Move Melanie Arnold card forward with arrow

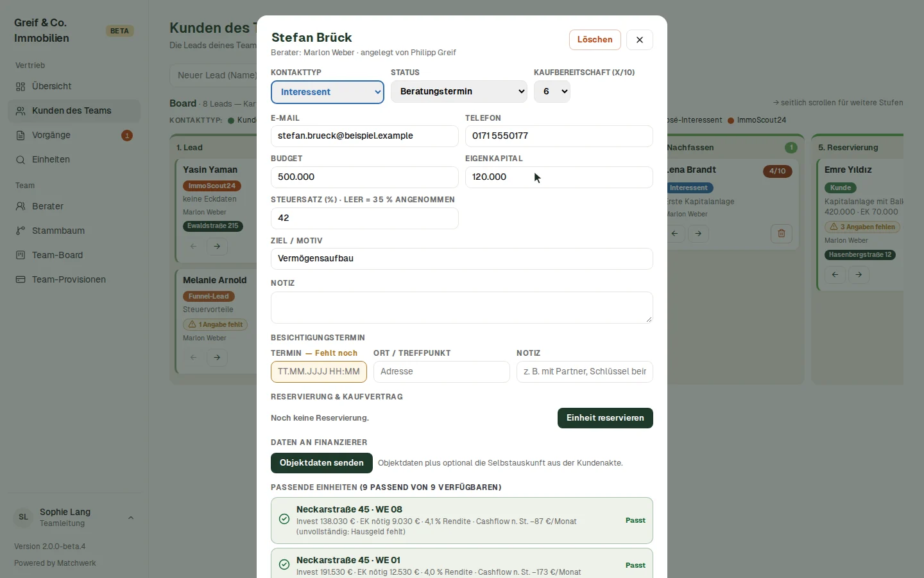(218, 358)
